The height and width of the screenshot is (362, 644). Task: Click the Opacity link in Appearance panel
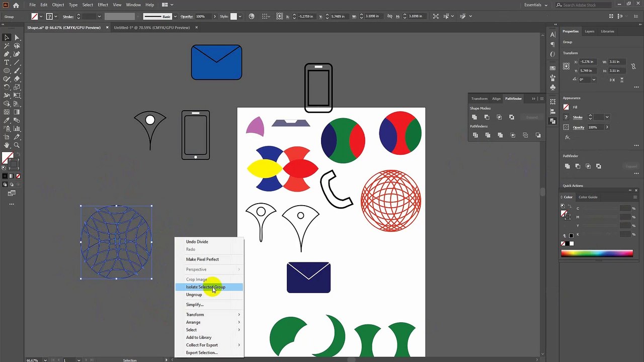coord(579,127)
